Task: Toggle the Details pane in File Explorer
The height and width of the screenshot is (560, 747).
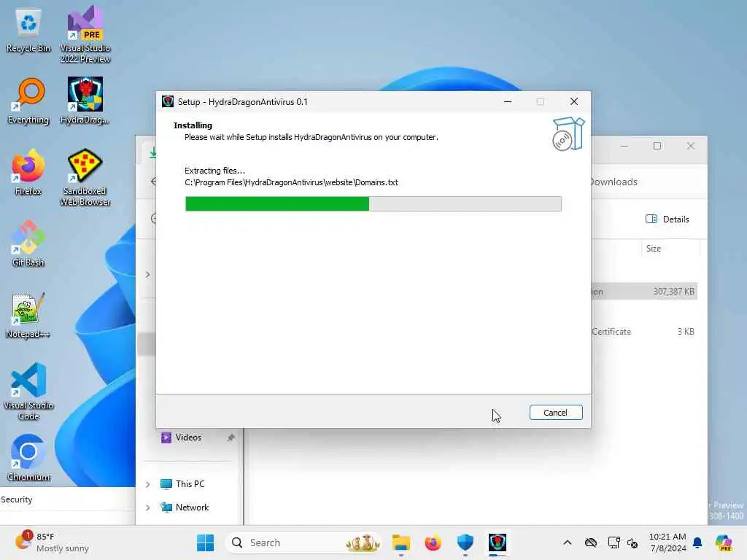Action: pyautogui.click(x=667, y=219)
